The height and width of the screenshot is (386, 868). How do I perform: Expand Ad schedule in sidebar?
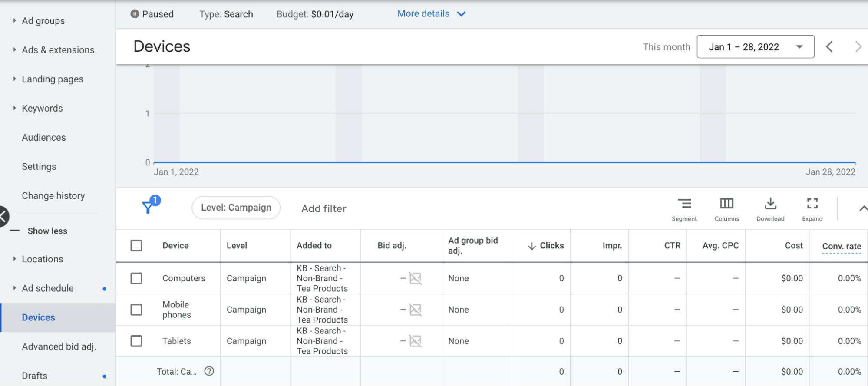point(14,288)
